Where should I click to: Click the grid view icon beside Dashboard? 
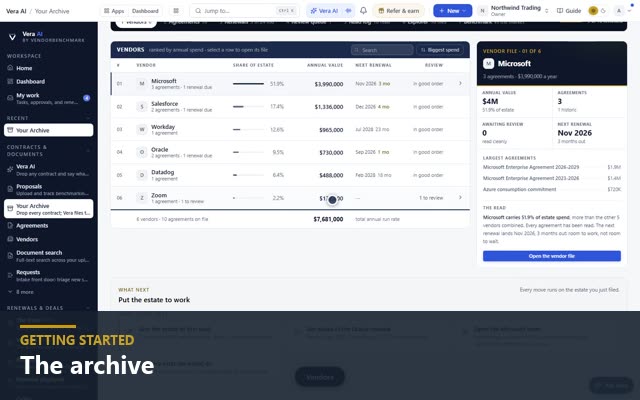(x=176, y=11)
